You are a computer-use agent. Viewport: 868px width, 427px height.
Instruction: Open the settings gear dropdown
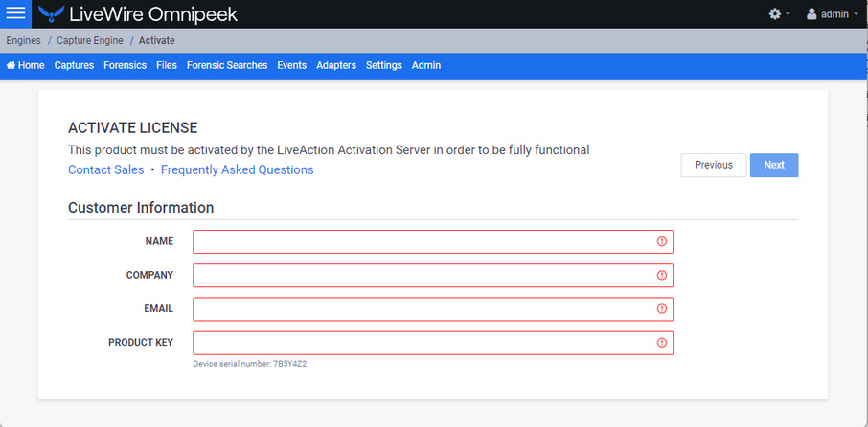[779, 13]
